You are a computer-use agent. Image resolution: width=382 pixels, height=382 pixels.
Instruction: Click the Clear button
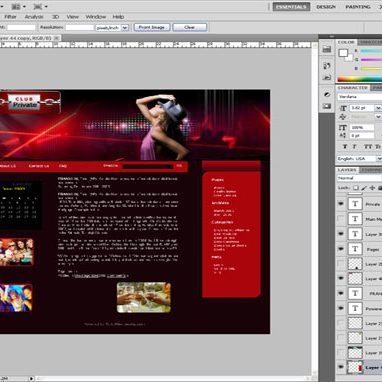pos(190,27)
